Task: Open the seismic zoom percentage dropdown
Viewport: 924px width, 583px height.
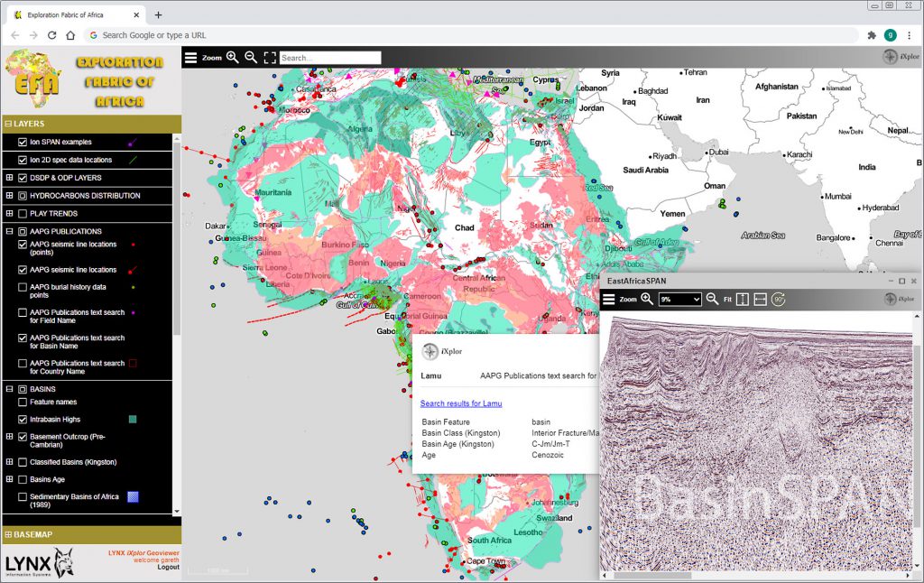Action: pyautogui.click(x=679, y=300)
